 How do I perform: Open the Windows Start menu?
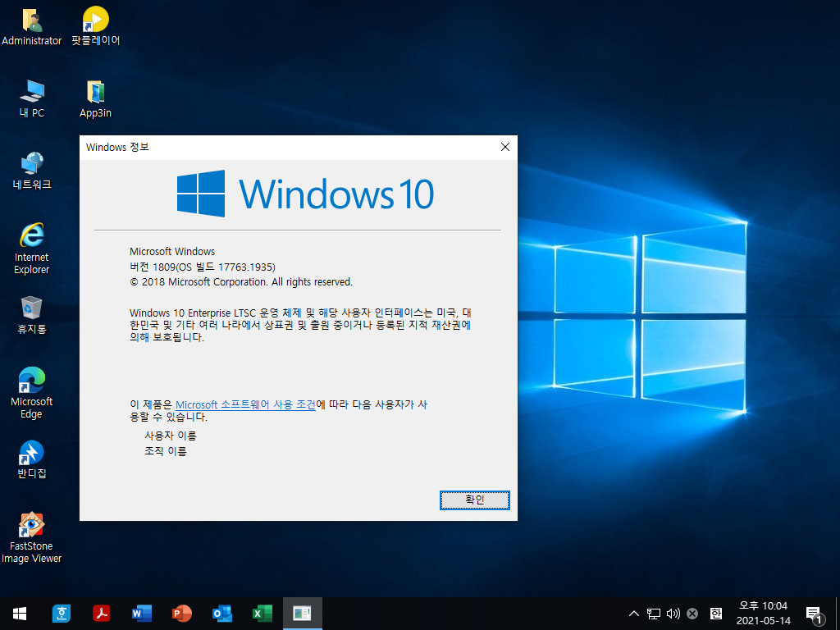tap(20, 614)
